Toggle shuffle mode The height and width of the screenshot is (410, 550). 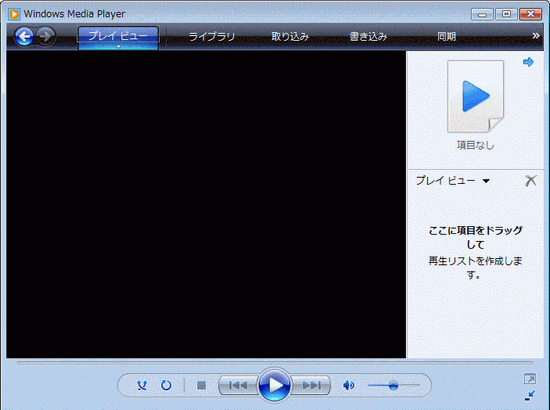click(142, 385)
